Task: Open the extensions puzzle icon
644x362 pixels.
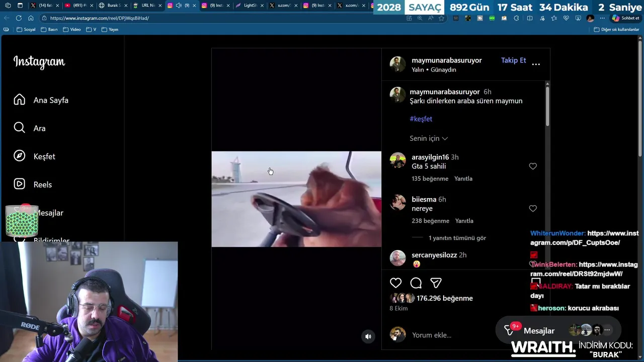Action: 516,18
